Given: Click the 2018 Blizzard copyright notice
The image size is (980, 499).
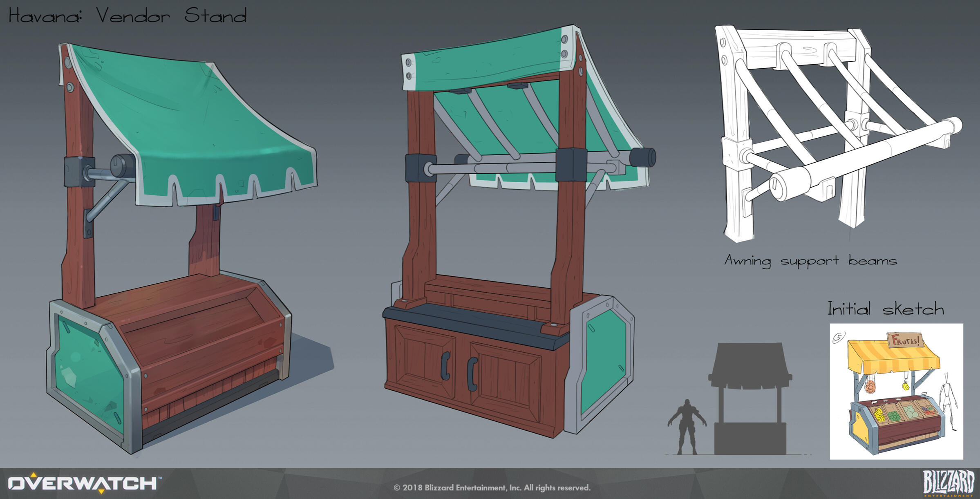Looking at the screenshot, I should pyautogui.click(x=492, y=488).
